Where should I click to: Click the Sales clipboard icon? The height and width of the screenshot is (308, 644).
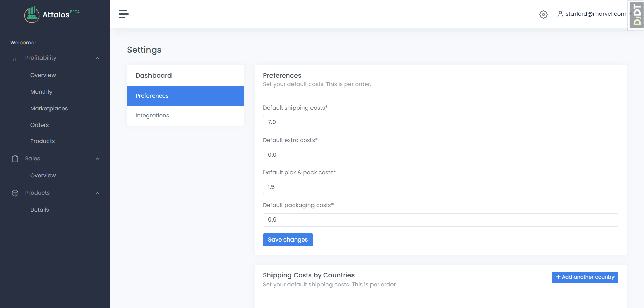15,159
